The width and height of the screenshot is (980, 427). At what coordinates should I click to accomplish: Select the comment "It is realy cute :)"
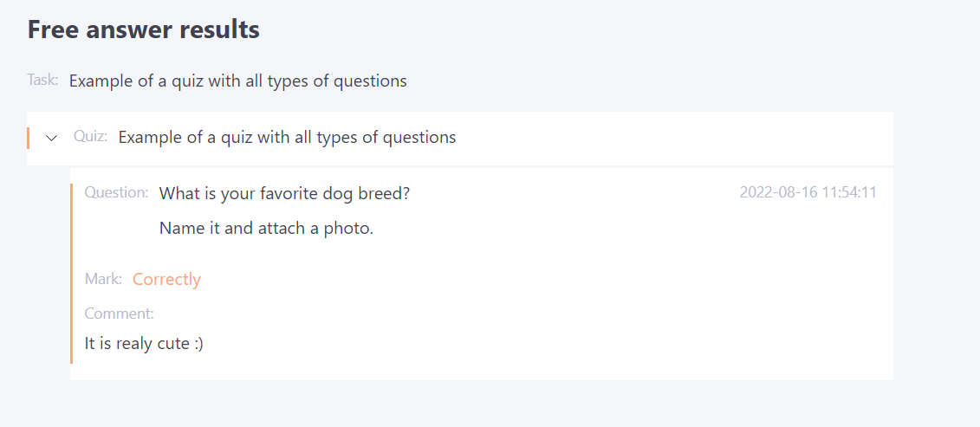tap(144, 343)
